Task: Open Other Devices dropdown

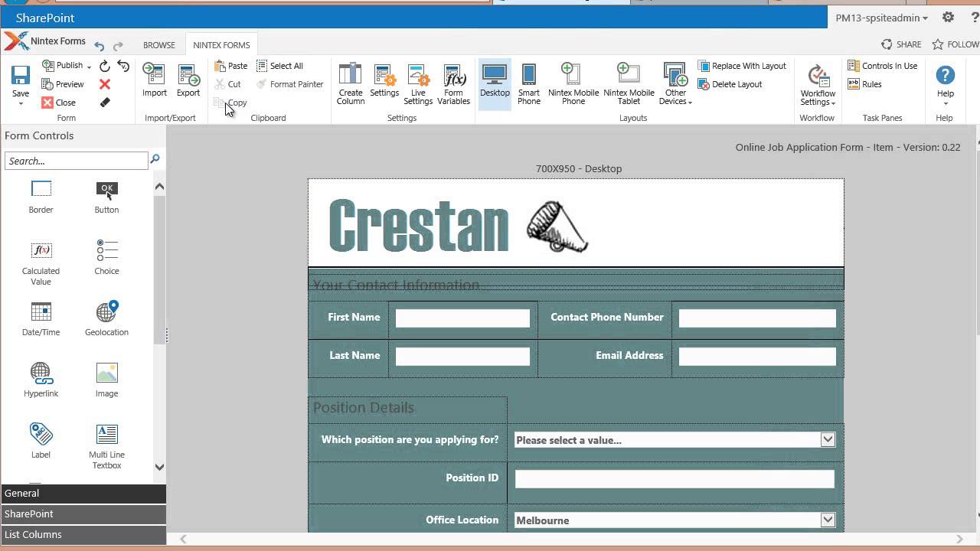Action: tap(675, 84)
